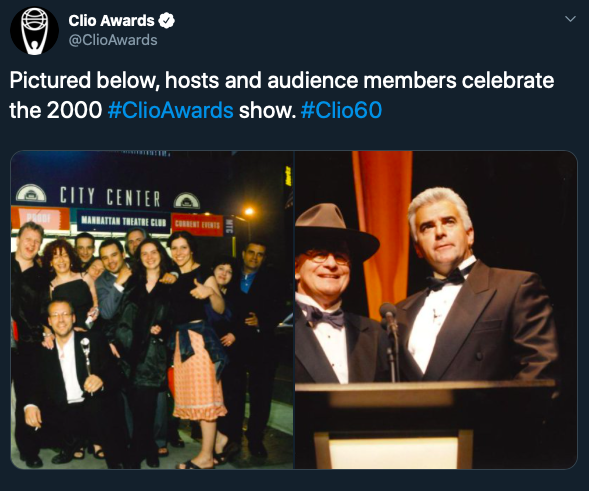589x491 pixels.
Task: Click the City Center marquee sign in photo
Action: tap(110, 197)
